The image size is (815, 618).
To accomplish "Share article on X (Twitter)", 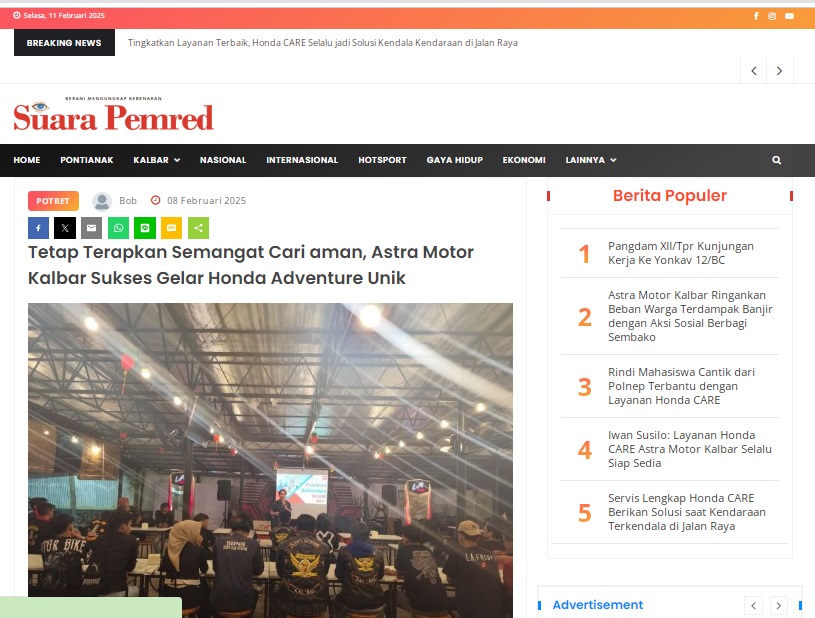I will coord(65,228).
